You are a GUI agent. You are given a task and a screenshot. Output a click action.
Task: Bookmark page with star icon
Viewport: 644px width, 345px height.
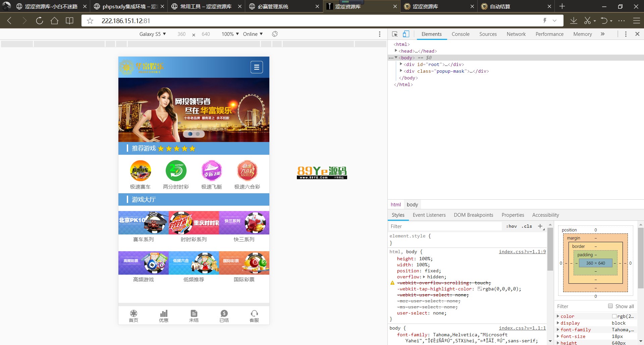tap(90, 21)
